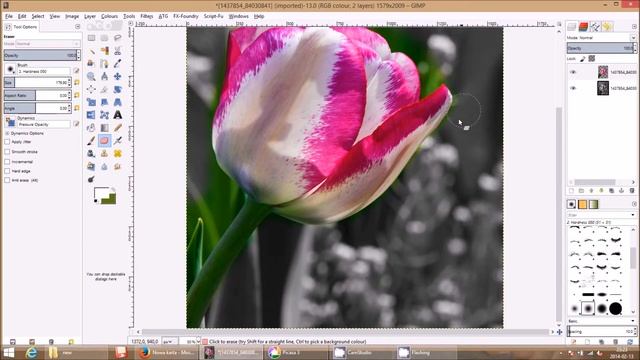
Task: Open the zoom percentage dropdown in status bar
Action: [198, 341]
